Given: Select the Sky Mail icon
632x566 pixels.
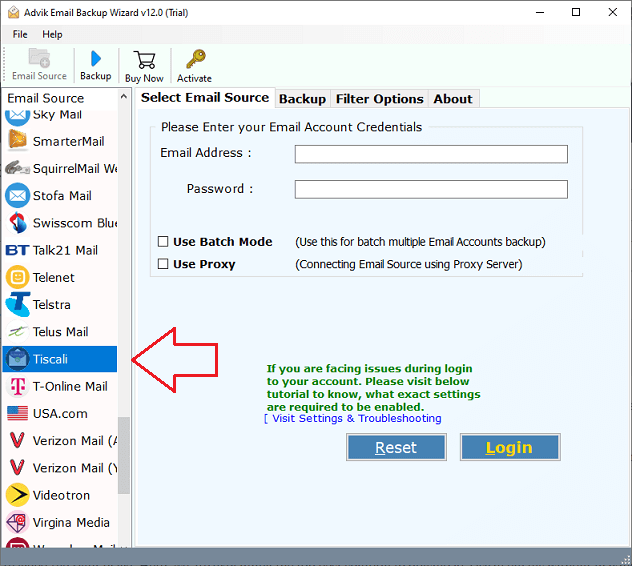Looking at the screenshot, I should click(x=17, y=116).
